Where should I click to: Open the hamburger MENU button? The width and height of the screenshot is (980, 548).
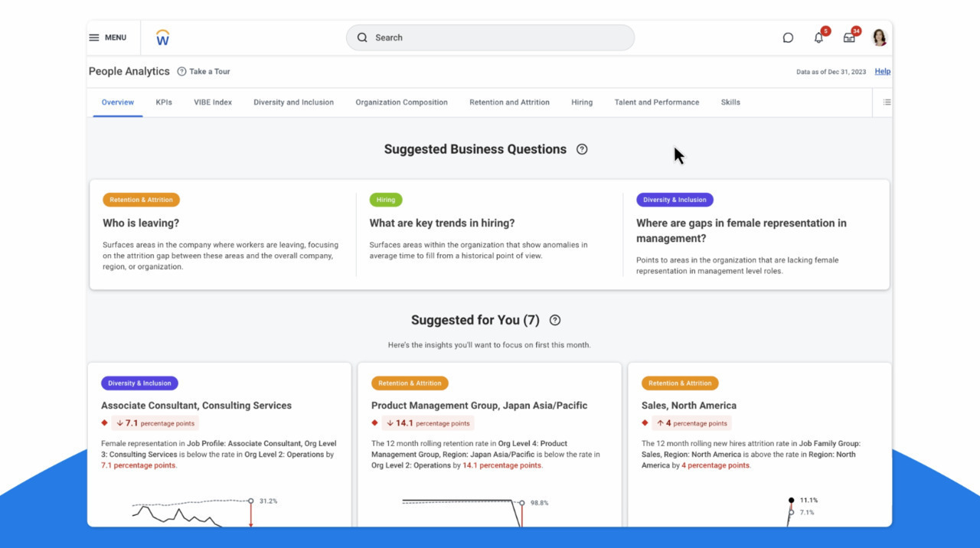click(107, 38)
